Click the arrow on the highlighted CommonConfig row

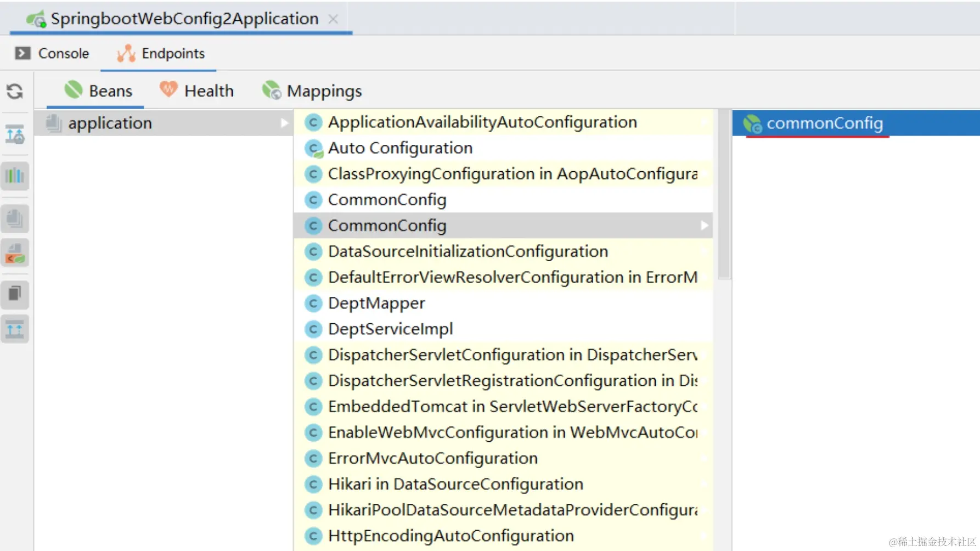coord(704,226)
